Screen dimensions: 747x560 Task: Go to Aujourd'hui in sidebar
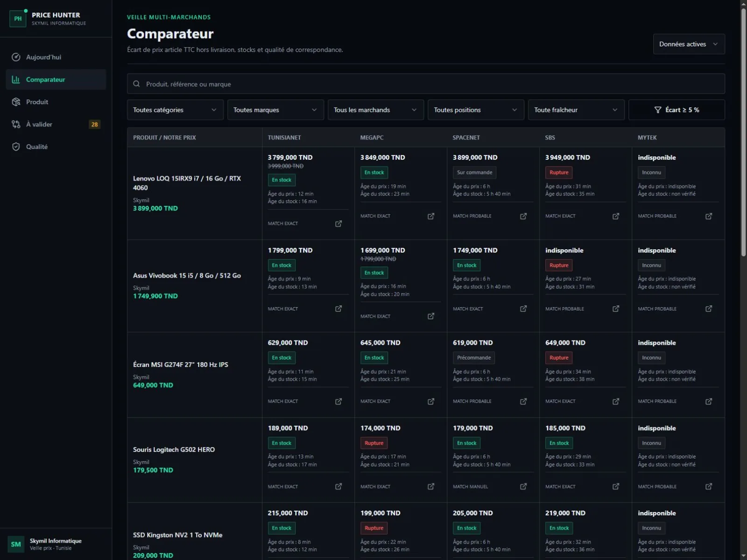click(x=56, y=57)
